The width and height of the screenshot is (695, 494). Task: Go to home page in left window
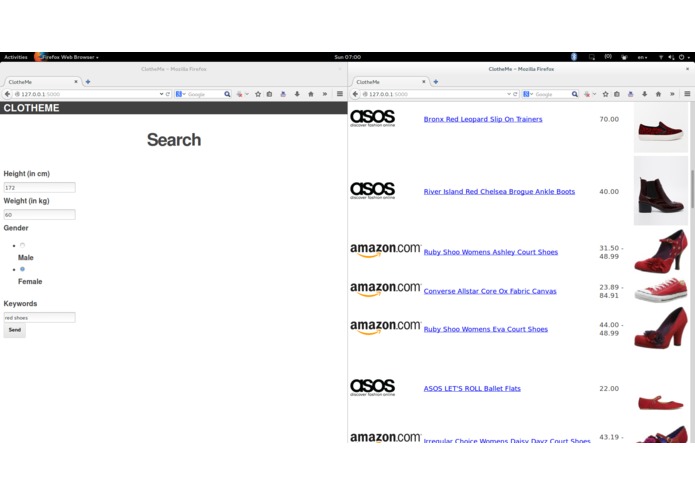(311, 94)
